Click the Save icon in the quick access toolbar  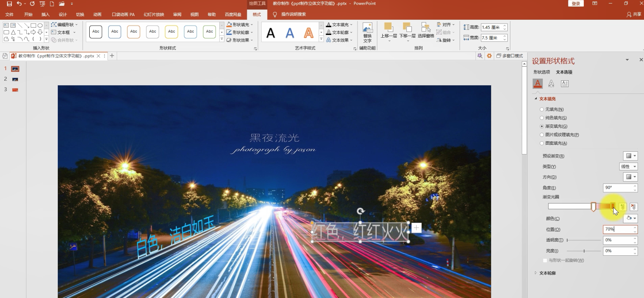9,3
